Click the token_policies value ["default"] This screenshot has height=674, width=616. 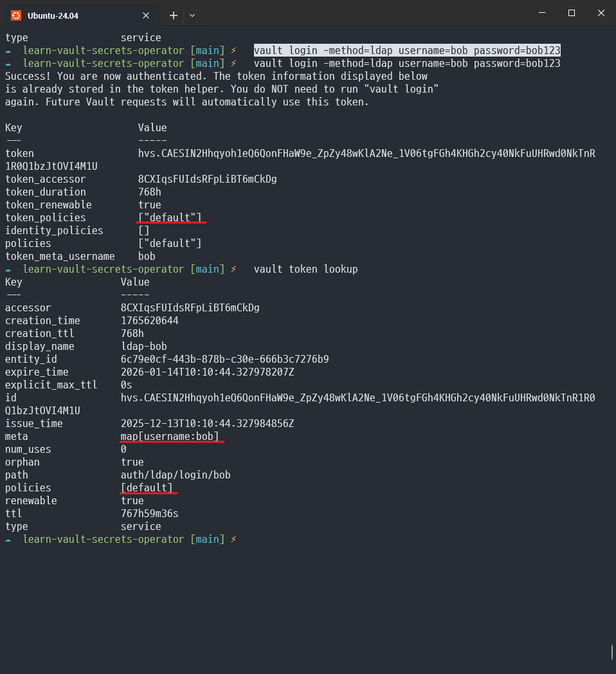click(170, 217)
